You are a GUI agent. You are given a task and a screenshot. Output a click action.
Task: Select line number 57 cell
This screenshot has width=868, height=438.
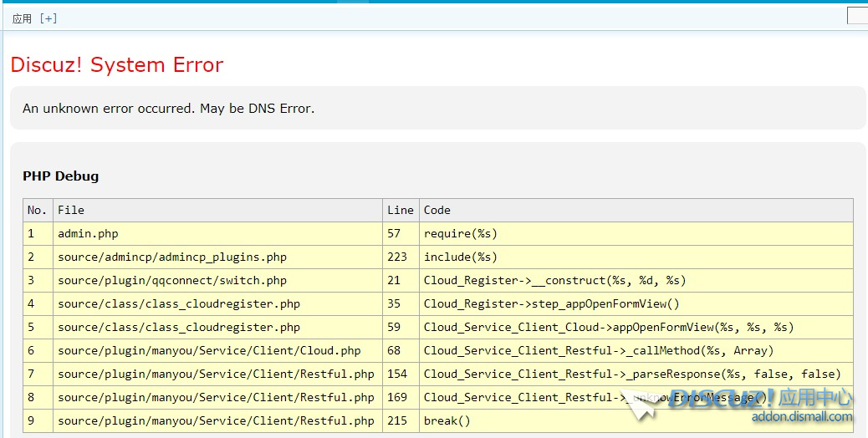401,233
